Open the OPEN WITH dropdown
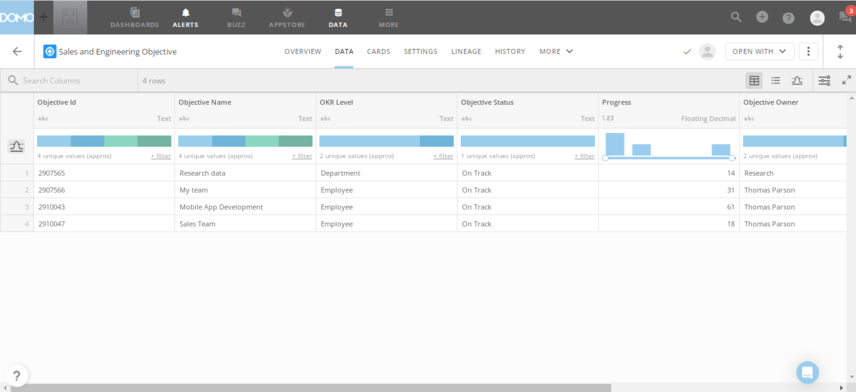 point(759,51)
